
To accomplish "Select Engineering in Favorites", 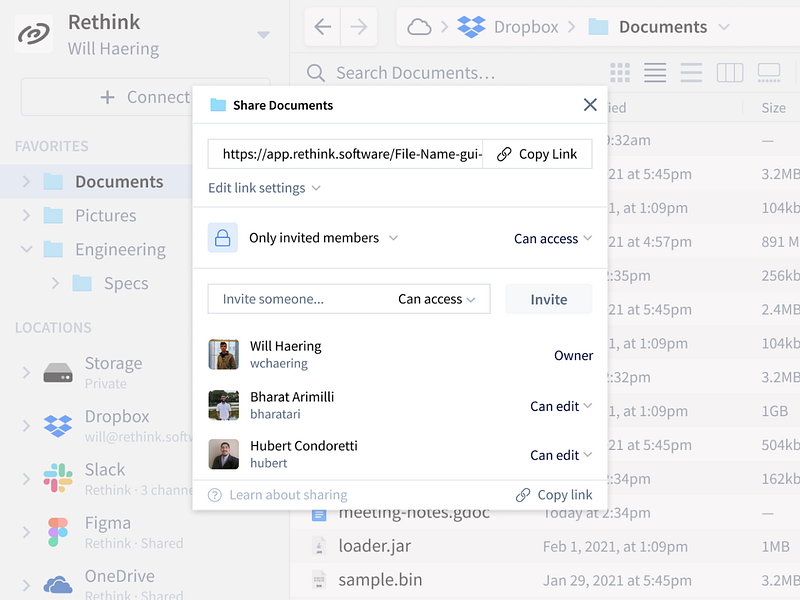I will coord(120,249).
